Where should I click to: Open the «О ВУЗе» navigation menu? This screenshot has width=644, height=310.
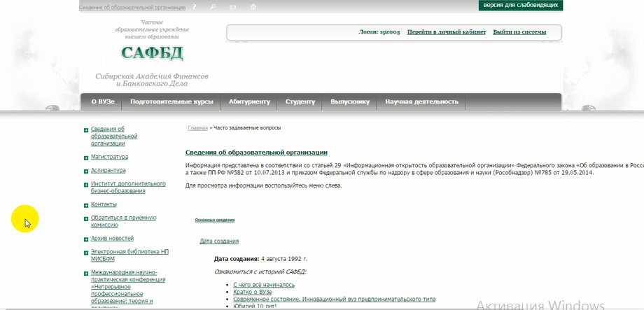tap(102, 101)
